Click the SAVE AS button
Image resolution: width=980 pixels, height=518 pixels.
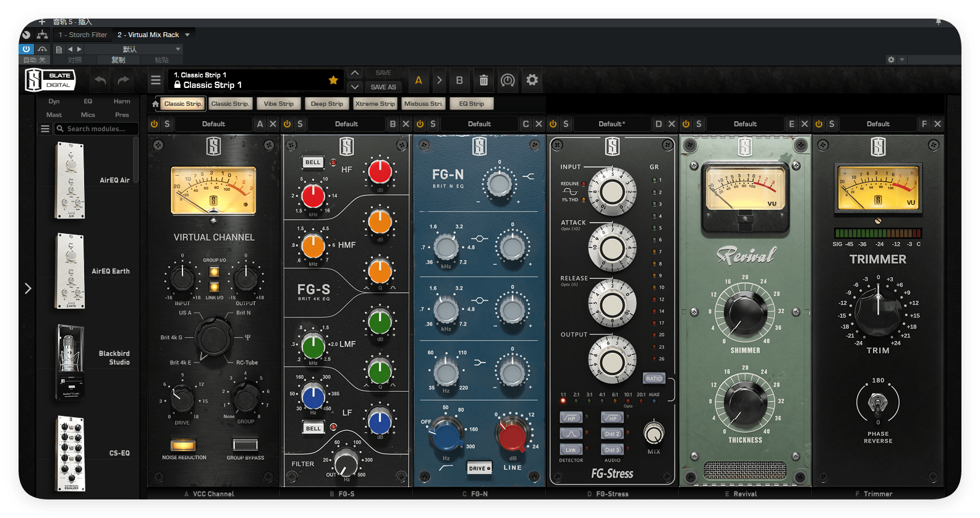click(383, 87)
